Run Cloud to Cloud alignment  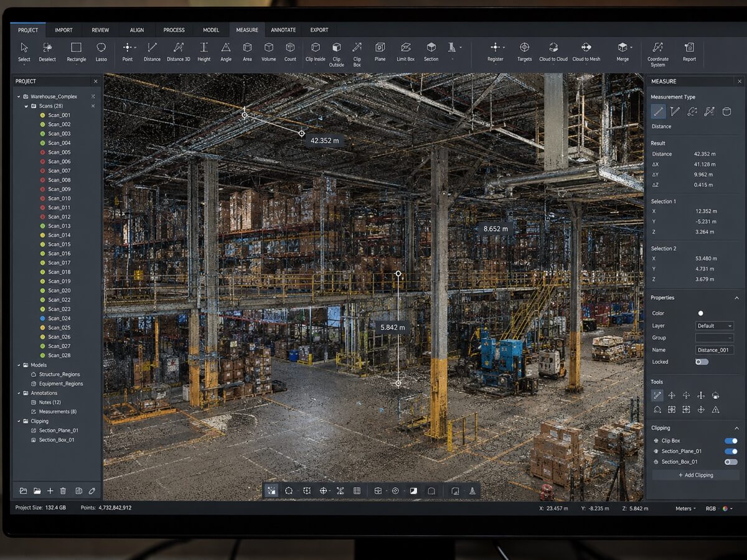click(553, 52)
